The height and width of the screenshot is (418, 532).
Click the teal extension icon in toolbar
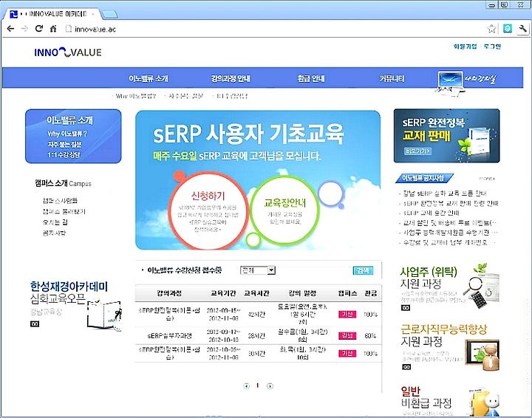[508, 29]
